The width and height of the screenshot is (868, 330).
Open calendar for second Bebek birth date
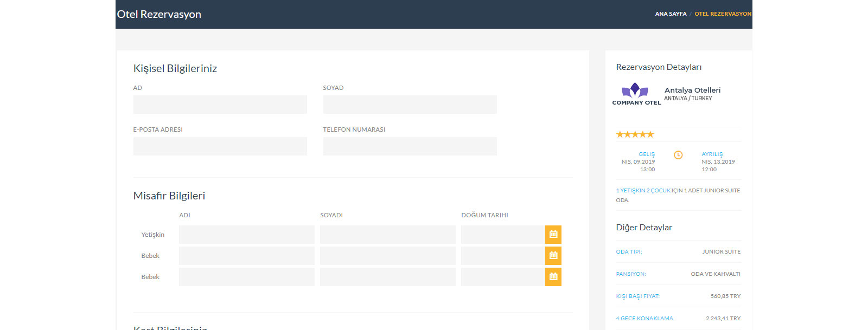[553, 277]
